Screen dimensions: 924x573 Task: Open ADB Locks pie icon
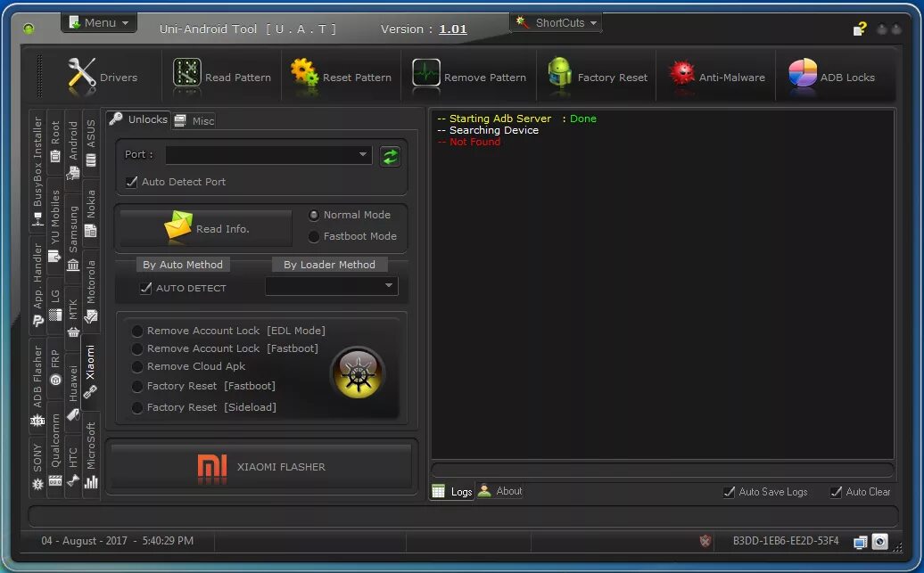tap(803, 74)
